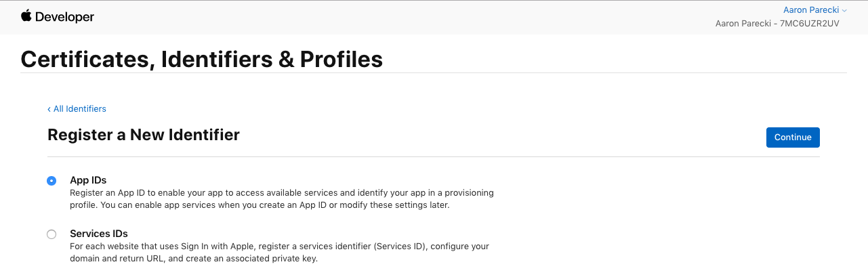The image size is (868, 277).
Task: Open the Aaron Parecki account menu
Action: point(810,9)
